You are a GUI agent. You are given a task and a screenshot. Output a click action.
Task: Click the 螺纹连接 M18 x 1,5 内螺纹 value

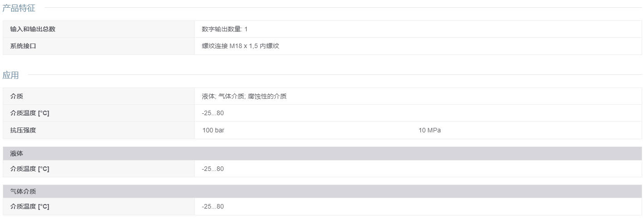[x=240, y=46]
